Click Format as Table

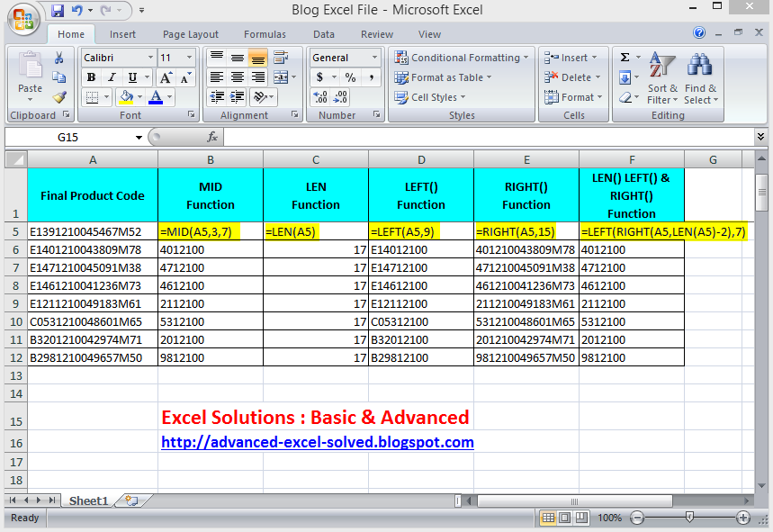(x=445, y=77)
